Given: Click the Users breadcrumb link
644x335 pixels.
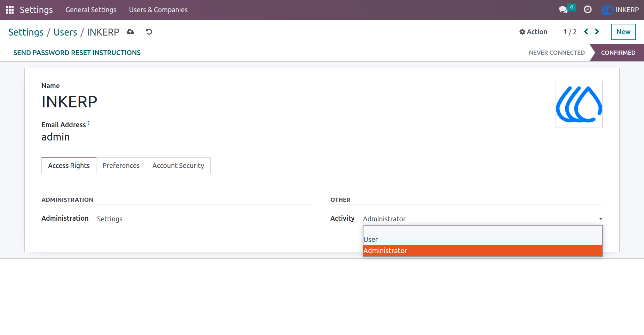Looking at the screenshot, I should tap(65, 32).
